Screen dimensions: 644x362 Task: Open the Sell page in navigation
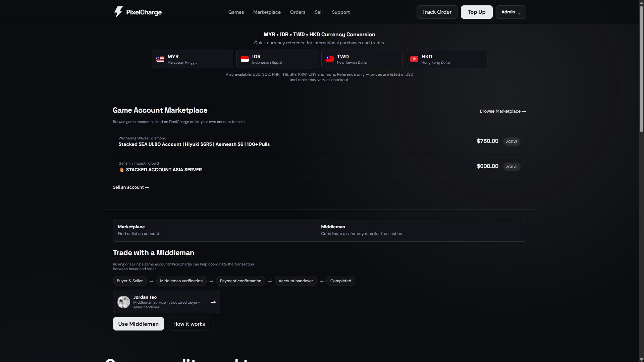319,12
